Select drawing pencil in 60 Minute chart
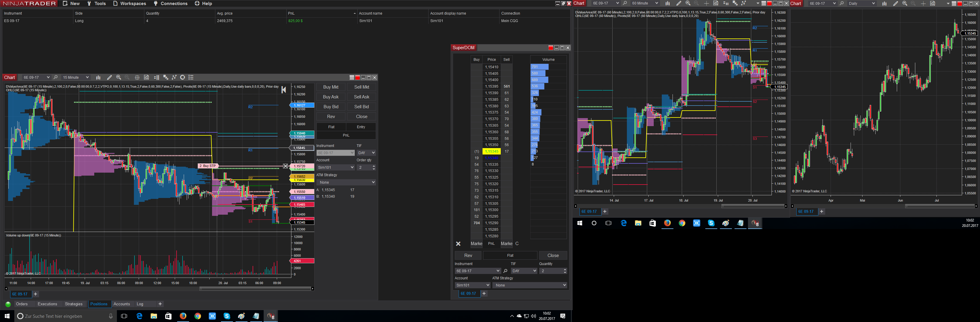The image size is (980, 322). pyautogui.click(x=679, y=3)
